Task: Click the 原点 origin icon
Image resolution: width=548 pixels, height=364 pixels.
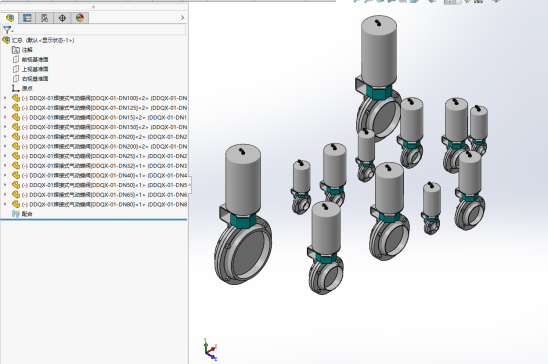Action: [x=16, y=88]
